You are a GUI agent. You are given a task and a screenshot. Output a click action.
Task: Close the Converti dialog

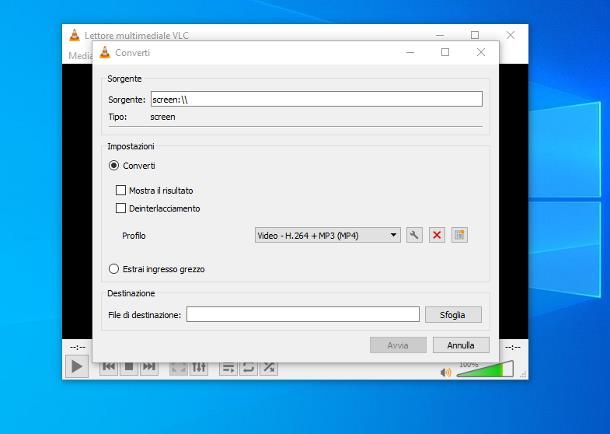481,52
